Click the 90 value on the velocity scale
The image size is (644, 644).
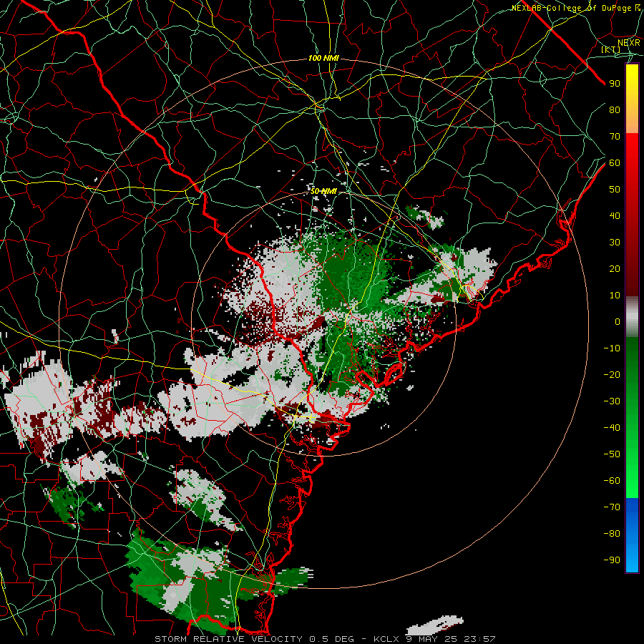(x=615, y=84)
